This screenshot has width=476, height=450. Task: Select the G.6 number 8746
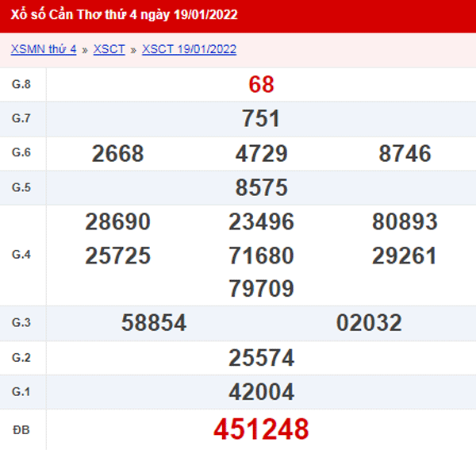[x=405, y=153]
